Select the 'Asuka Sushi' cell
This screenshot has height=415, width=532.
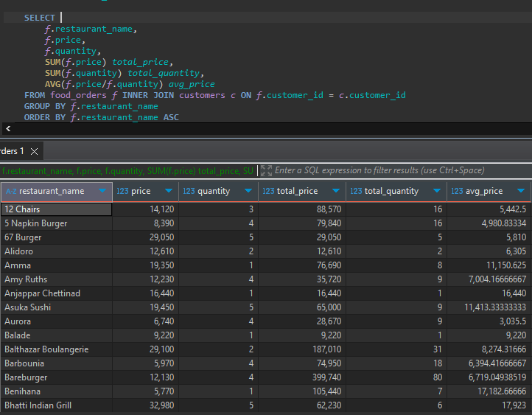tap(56, 307)
